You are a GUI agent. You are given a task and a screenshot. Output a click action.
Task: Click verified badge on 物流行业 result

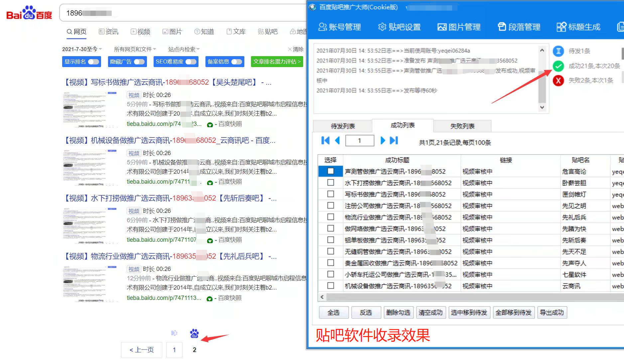tap(209, 299)
